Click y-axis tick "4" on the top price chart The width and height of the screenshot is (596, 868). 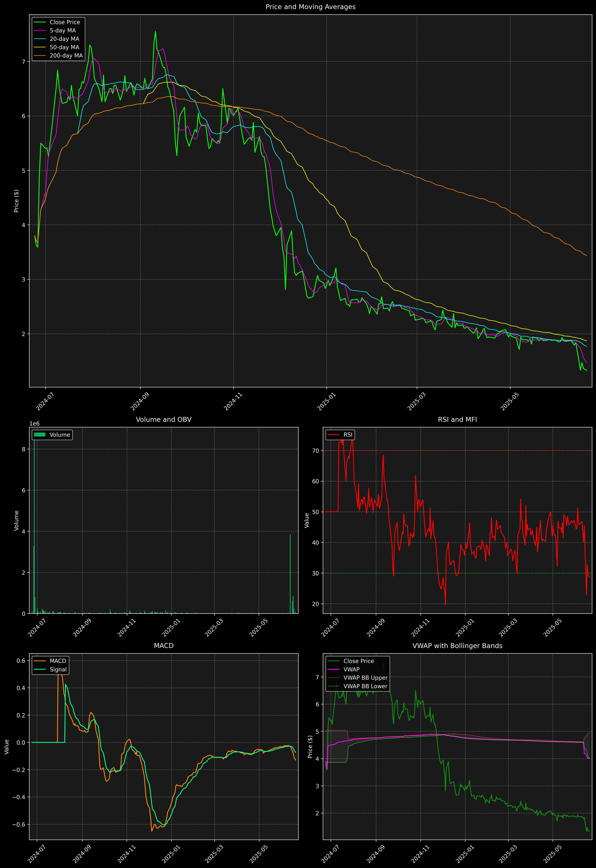pos(23,225)
